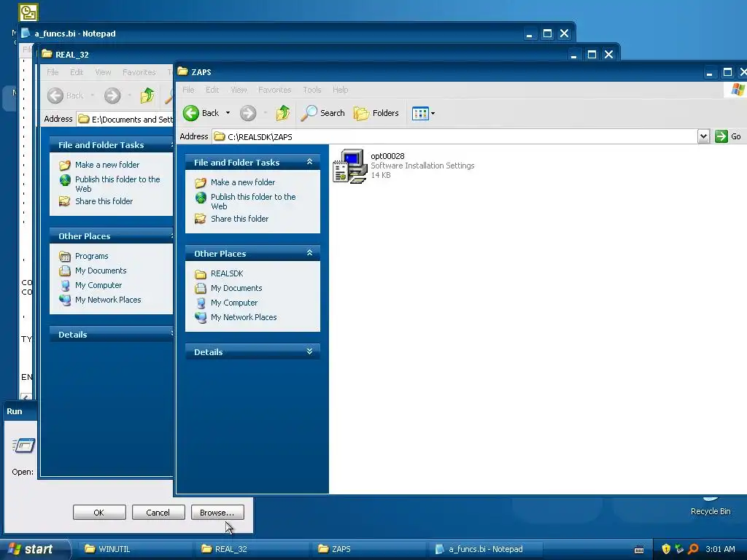747x560 pixels.
Task: Select the Recycle Bin desktop icon label
Action: [x=711, y=511]
